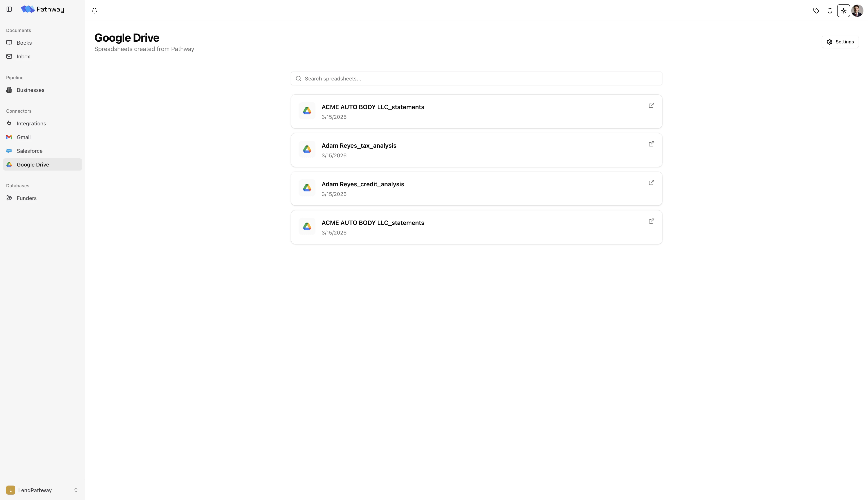The image size is (868, 500).
Task: Open Adam Reyes_tax_analysis external link icon
Action: 651,144
